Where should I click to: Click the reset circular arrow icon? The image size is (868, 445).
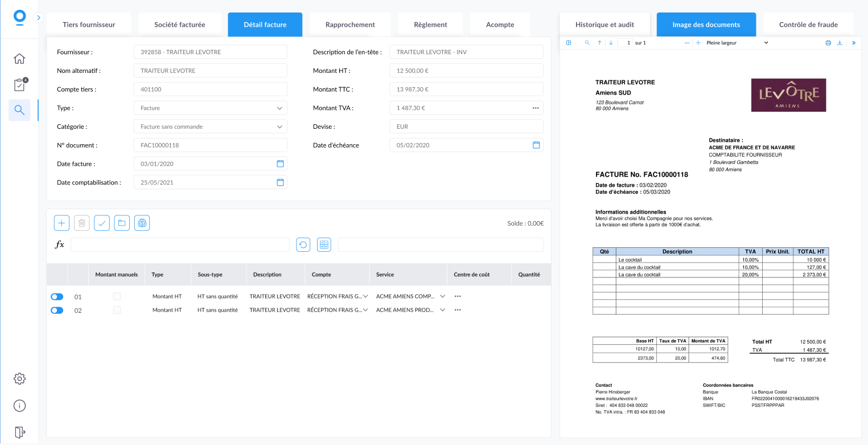[x=303, y=245]
